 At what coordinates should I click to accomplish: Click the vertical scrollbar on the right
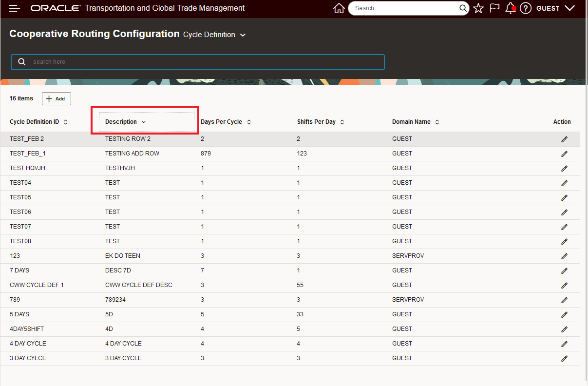tap(586, 232)
